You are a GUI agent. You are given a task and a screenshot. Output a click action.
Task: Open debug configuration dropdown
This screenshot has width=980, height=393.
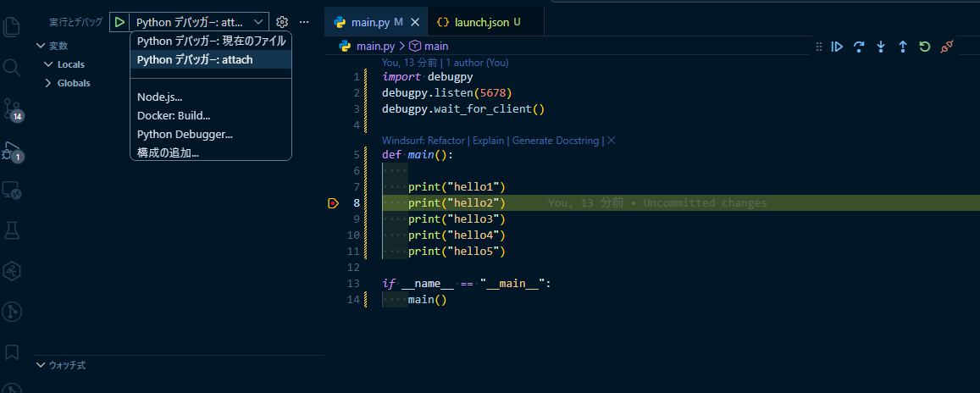(199, 22)
